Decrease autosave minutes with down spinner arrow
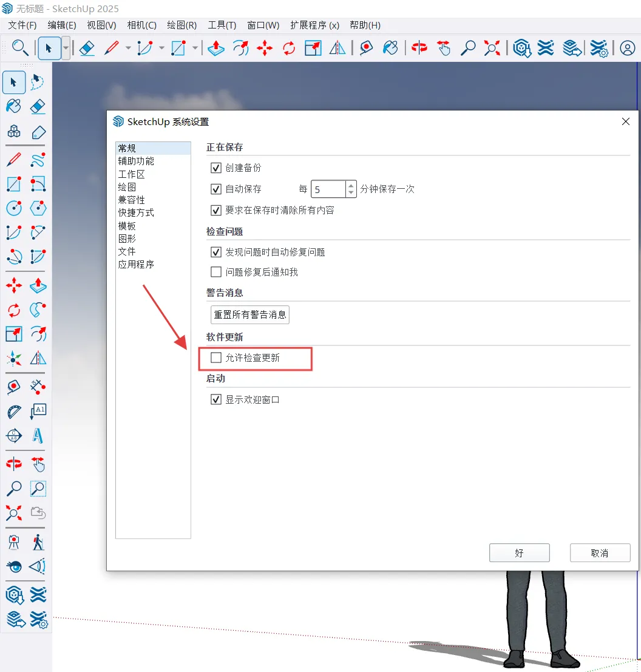 351,193
